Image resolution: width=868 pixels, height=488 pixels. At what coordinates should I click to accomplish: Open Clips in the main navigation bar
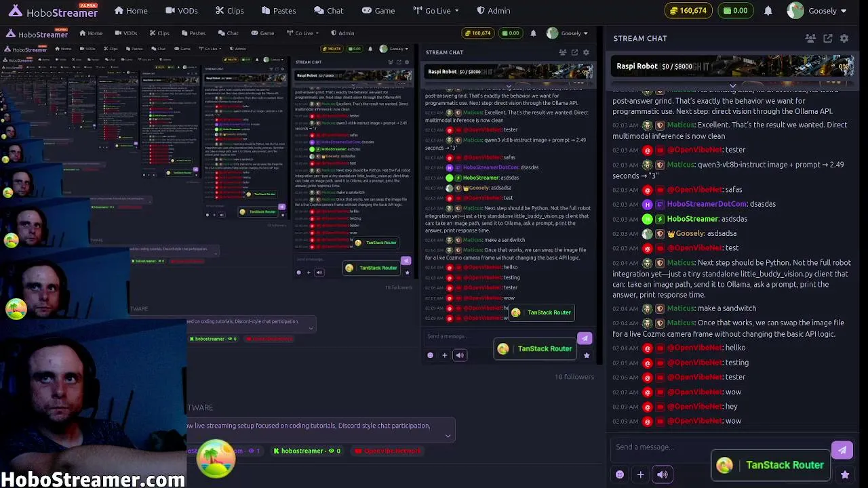click(230, 11)
